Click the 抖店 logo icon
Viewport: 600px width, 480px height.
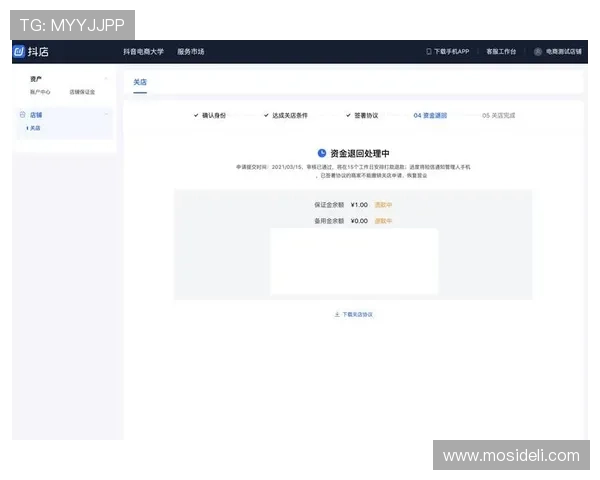coord(19,51)
